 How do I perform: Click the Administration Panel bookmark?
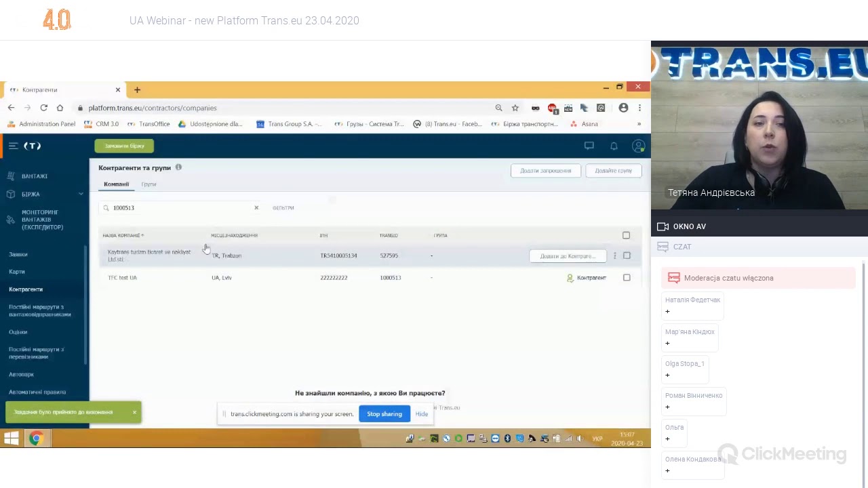coord(42,124)
